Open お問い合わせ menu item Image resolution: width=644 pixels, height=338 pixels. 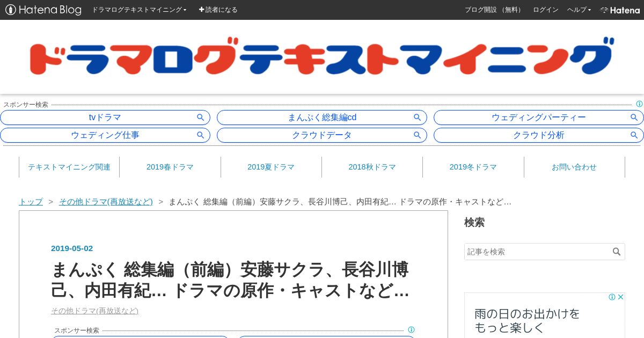574,167
